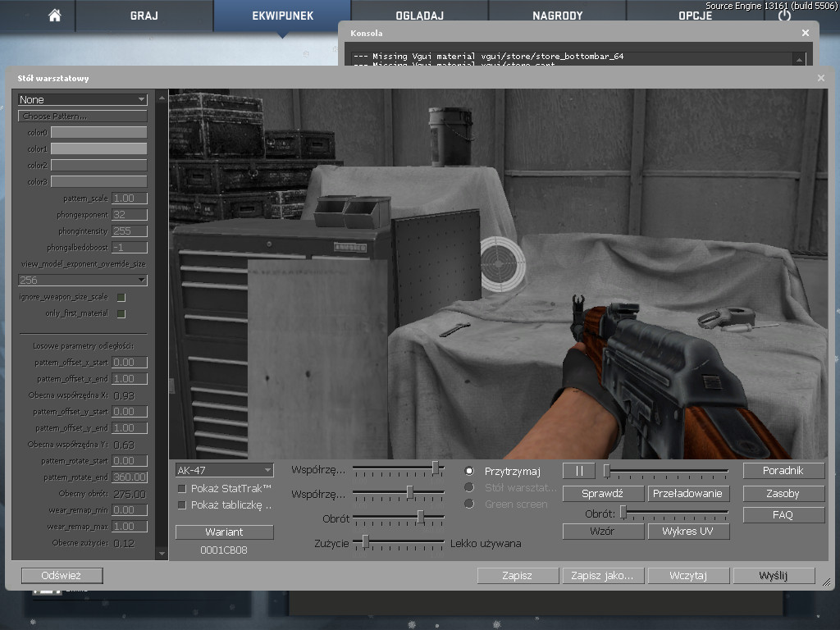The width and height of the screenshot is (840, 630).
Task: Click the Obrót slider under Współrzę... sliders
Action: 399,518
